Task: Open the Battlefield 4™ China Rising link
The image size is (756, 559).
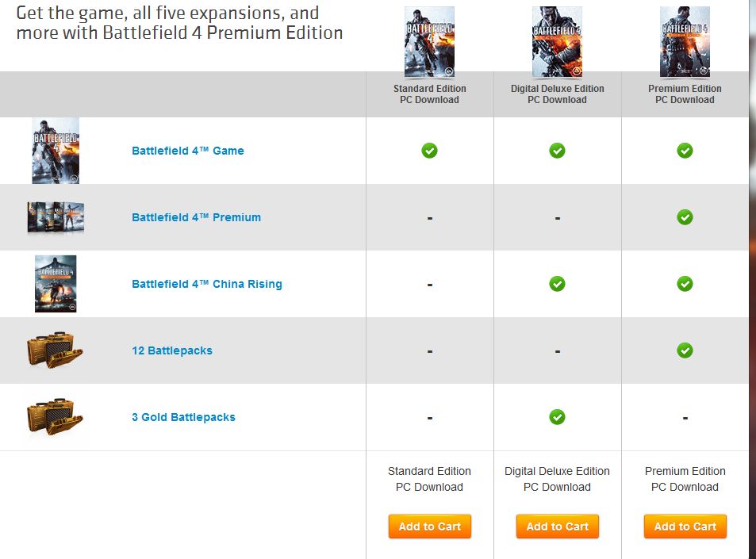Action: click(x=207, y=284)
